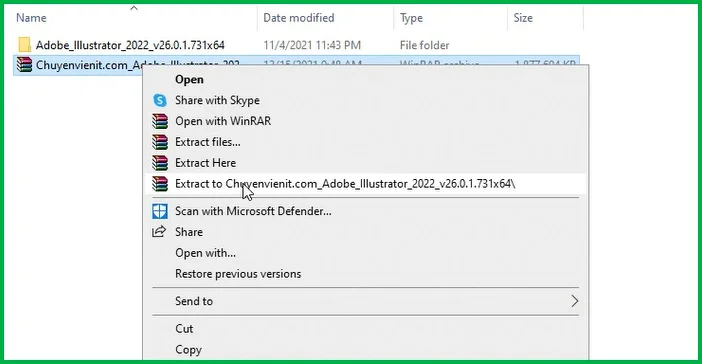
Task: Sort files by Name column header
Action: (31, 18)
